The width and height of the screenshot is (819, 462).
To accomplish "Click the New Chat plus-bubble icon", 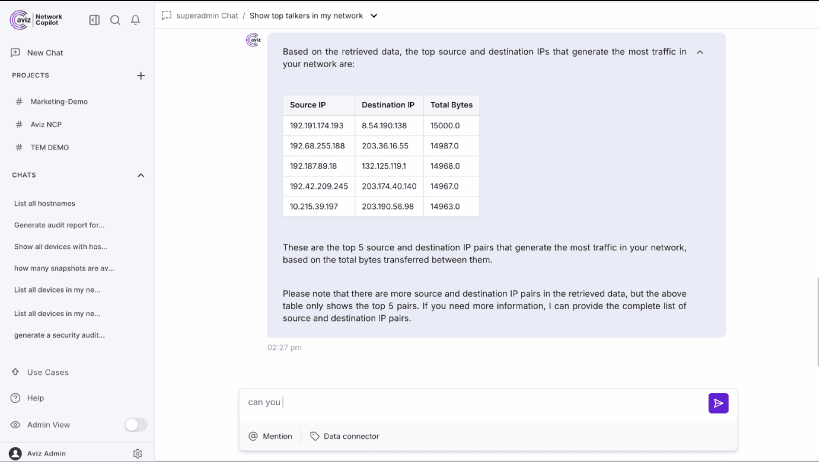I will pos(15,53).
